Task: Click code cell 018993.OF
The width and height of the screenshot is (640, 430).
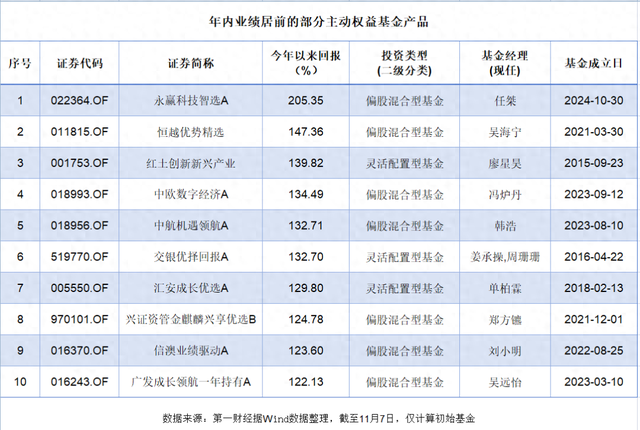Action: [80, 194]
